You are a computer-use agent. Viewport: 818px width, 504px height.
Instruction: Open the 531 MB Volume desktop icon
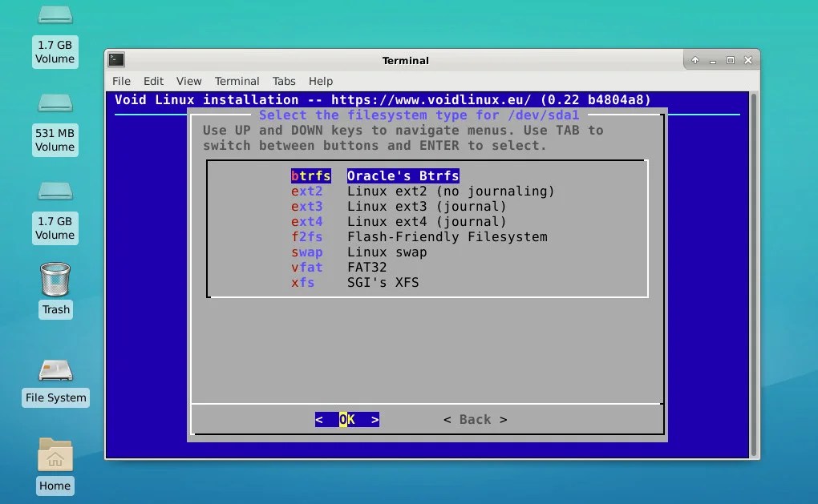point(55,124)
